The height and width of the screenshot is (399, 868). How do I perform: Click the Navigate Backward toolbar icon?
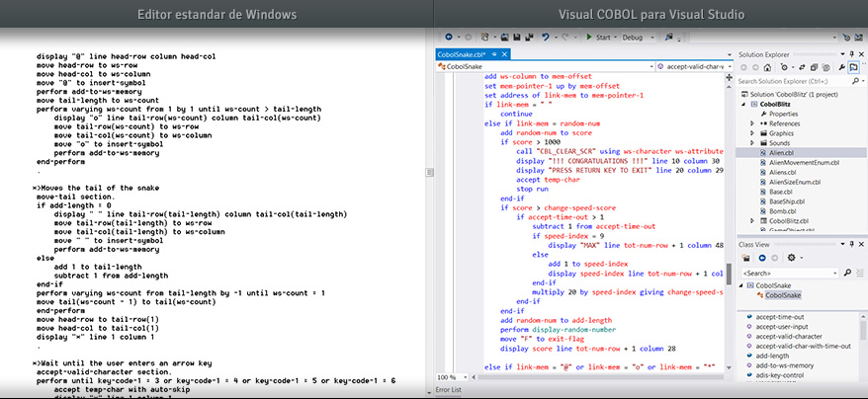pyautogui.click(x=447, y=37)
